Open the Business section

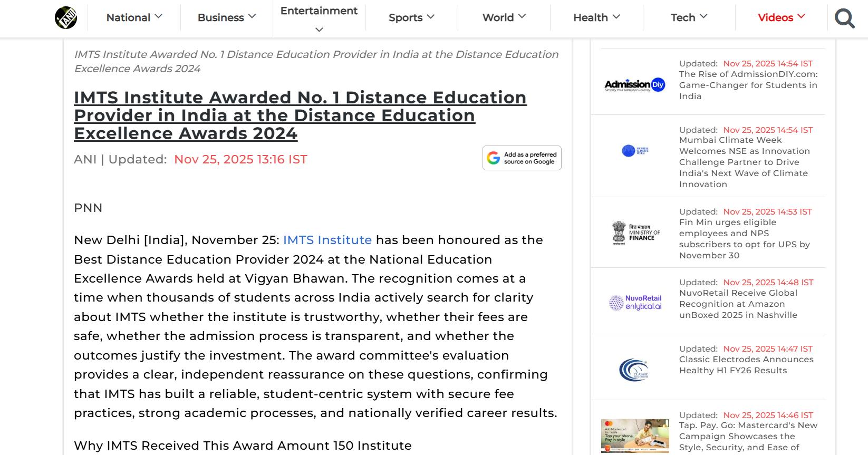(x=220, y=17)
